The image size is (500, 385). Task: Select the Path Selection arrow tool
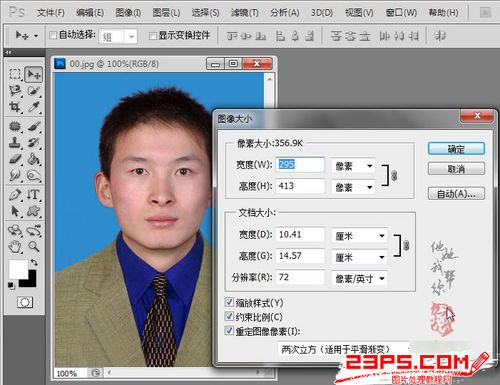pos(15,211)
